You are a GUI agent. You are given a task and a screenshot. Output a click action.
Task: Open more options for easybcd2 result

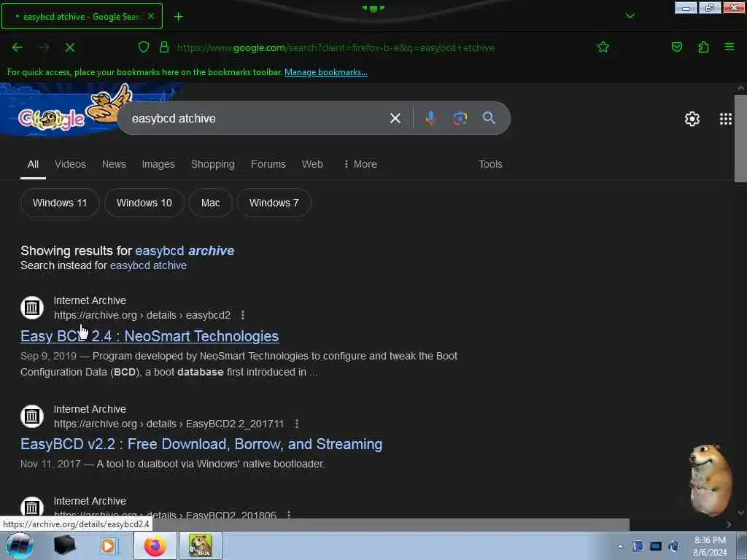click(x=243, y=315)
